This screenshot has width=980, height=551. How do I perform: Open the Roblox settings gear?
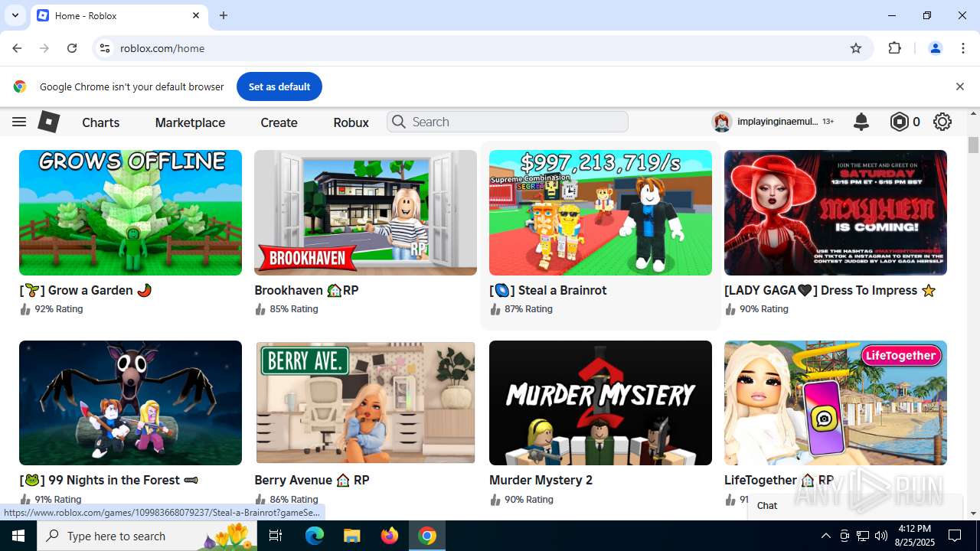click(x=942, y=122)
